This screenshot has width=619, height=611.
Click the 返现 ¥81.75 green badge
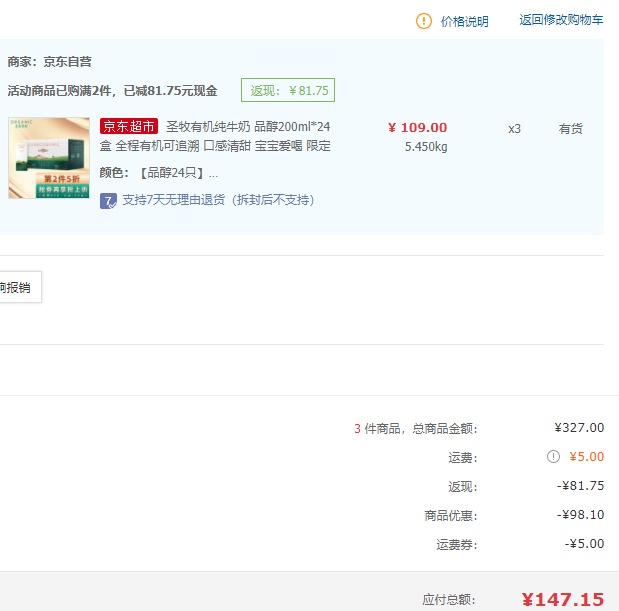coord(288,90)
